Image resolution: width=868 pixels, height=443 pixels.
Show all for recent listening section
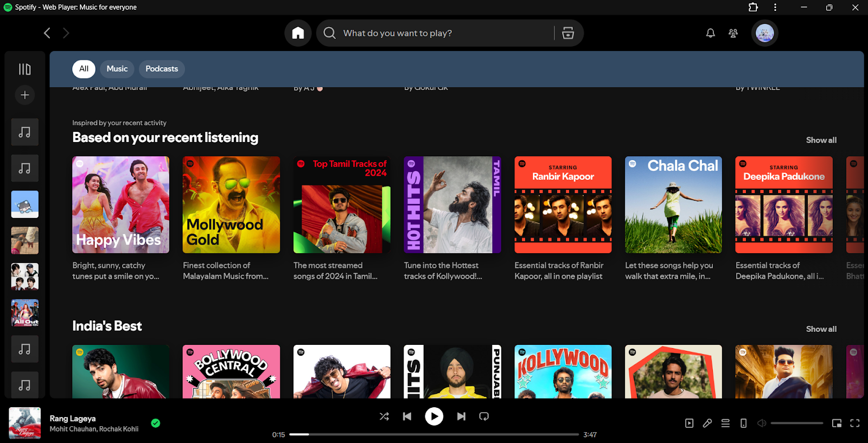point(821,140)
